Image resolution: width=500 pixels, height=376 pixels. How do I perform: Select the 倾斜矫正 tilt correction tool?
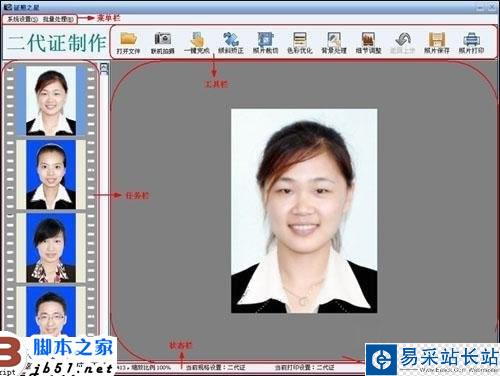pyautogui.click(x=231, y=43)
